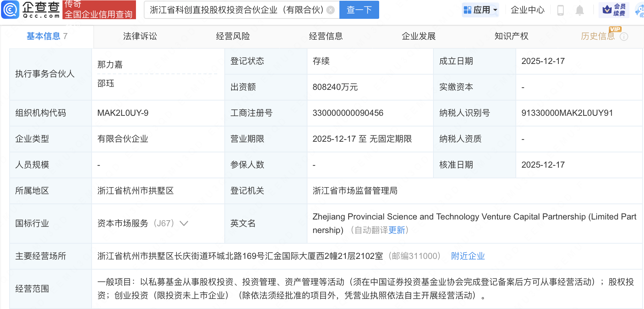The image size is (644, 309).
Task: Open the 附近企业 link
Action: [x=468, y=256]
